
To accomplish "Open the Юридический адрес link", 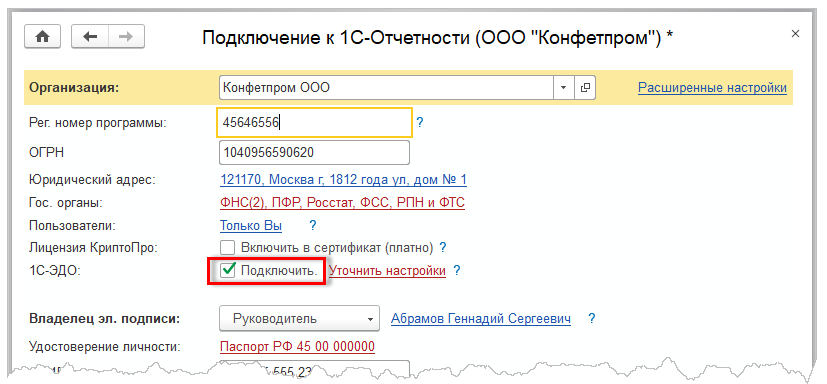I will point(343,180).
